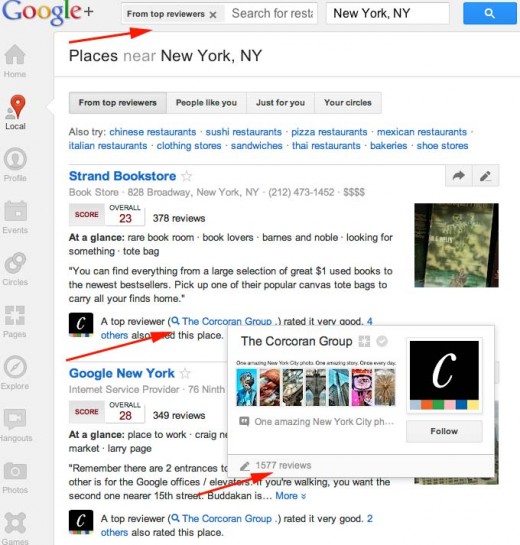Star the Strand Bookstore listing
The image size is (520, 545).
point(187,176)
